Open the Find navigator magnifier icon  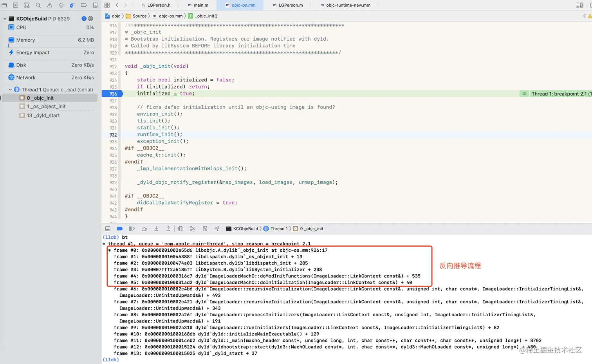coord(38,5)
